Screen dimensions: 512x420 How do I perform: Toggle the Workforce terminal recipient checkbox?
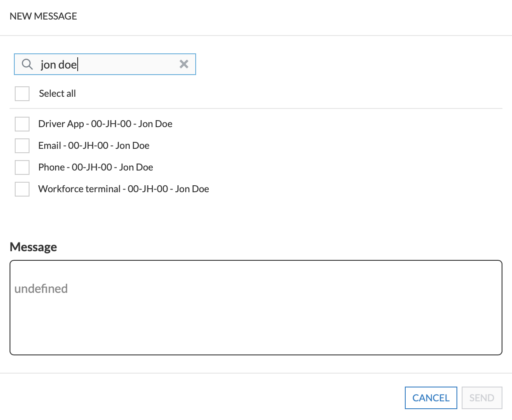[22, 189]
